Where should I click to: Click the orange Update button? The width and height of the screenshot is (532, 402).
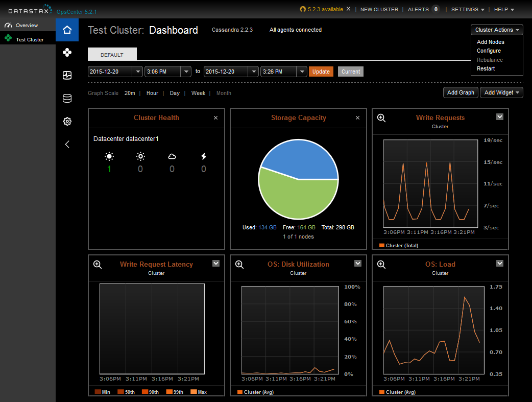click(x=321, y=72)
